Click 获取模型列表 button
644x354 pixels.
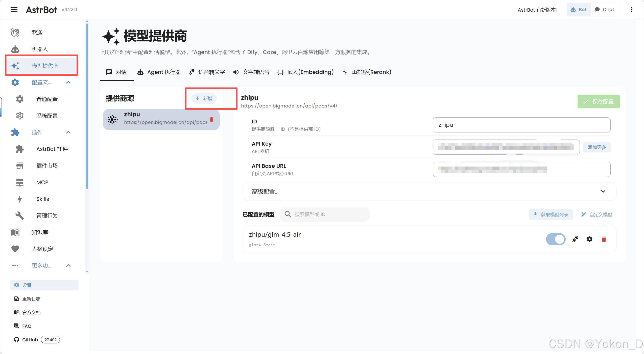(551, 214)
